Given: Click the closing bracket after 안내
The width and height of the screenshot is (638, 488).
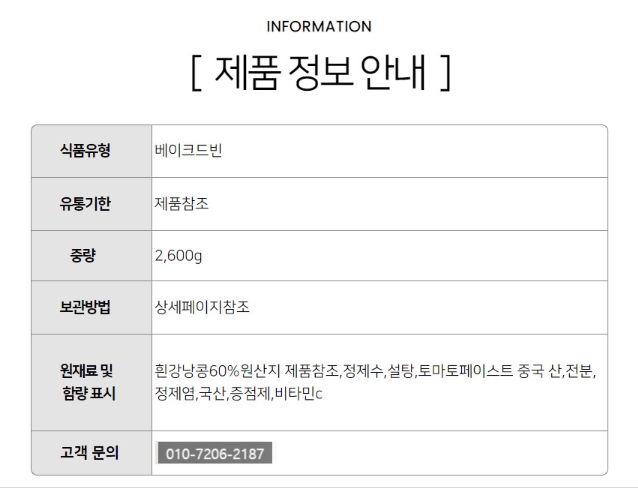Looking at the screenshot, I should [446, 73].
